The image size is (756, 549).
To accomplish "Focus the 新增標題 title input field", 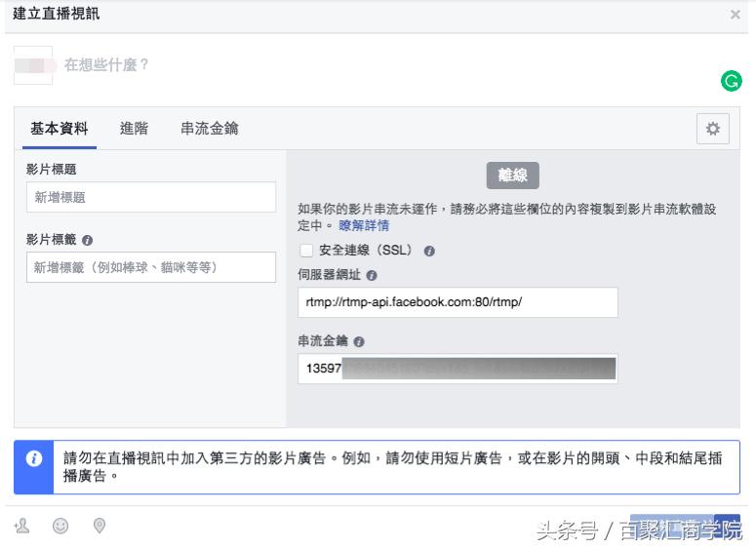I will (151, 197).
